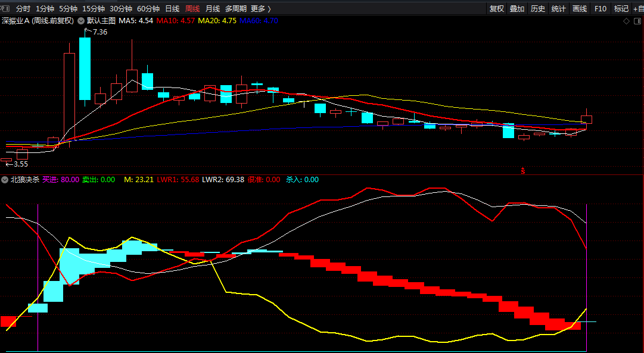This screenshot has height=353, width=644.
Task: Select the 60分钟 period tab
Action: click(148, 8)
